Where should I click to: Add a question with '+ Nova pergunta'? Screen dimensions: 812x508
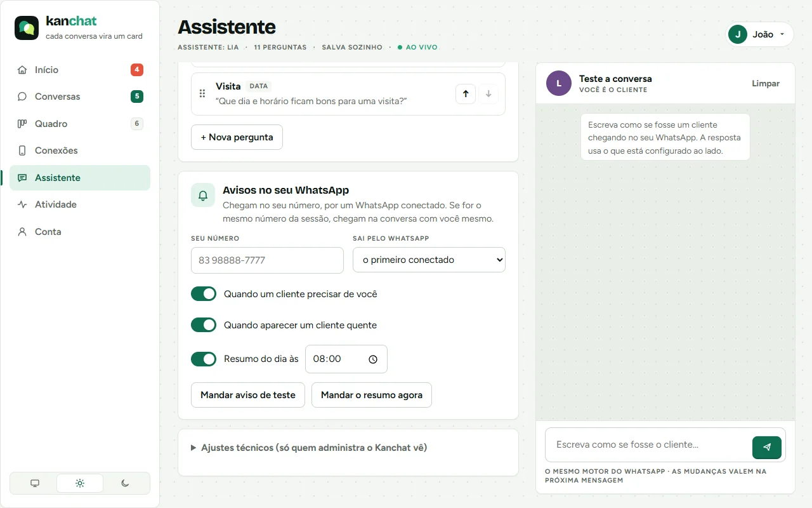click(237, 137)
